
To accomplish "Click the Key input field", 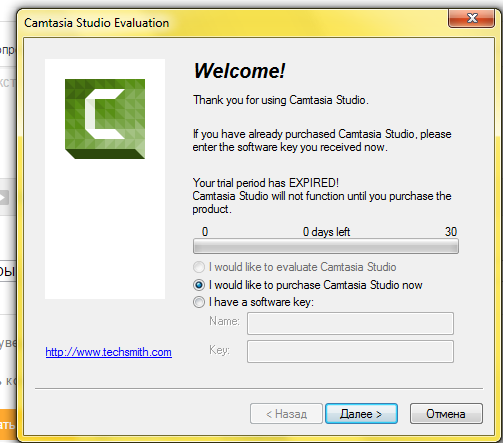I will (x=350, y=351).
